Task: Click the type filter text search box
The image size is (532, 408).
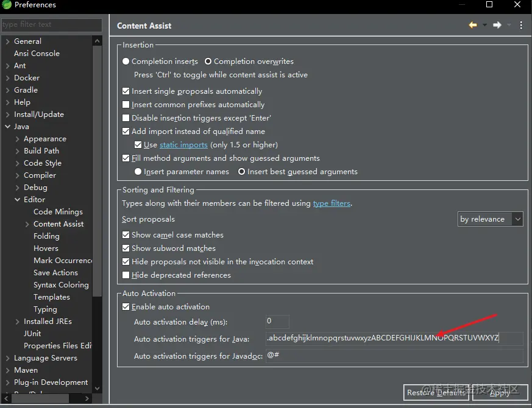Action: point(52,24)
